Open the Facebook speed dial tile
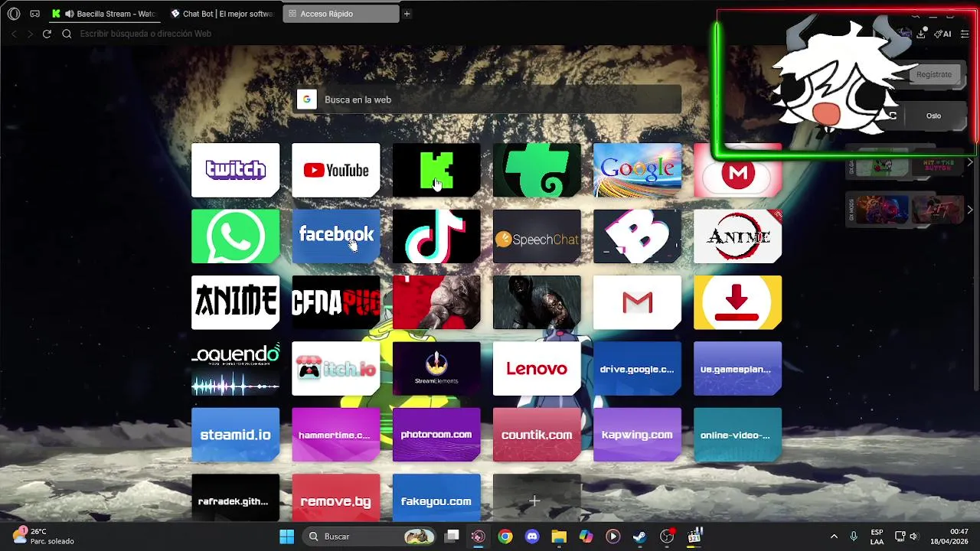The width and height of the screenshot is (980, 551). click(x=335, y=236)
